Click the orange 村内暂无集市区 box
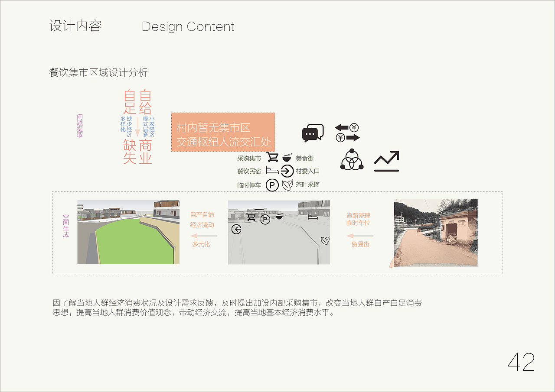The image size is (555, 392). (x=223, y=132)
